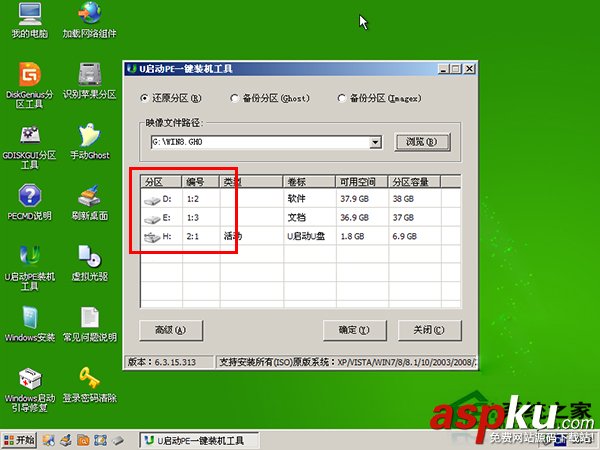Click the 刷新桌面 desktop icon
Image resolution: width=600 pixels, height=450 pixels.
(89, 202)
